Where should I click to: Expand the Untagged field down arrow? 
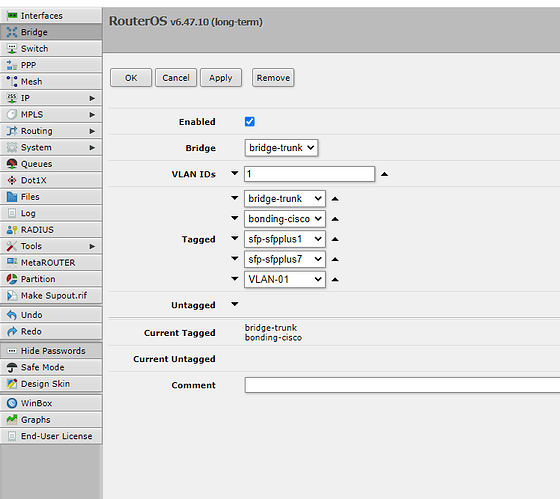(x=235, y=304)
